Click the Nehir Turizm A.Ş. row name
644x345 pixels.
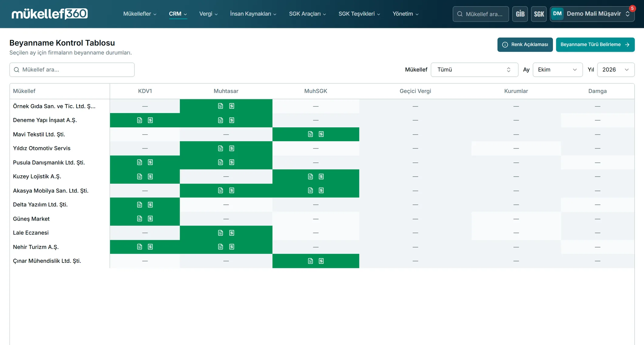tap(36, 247)
